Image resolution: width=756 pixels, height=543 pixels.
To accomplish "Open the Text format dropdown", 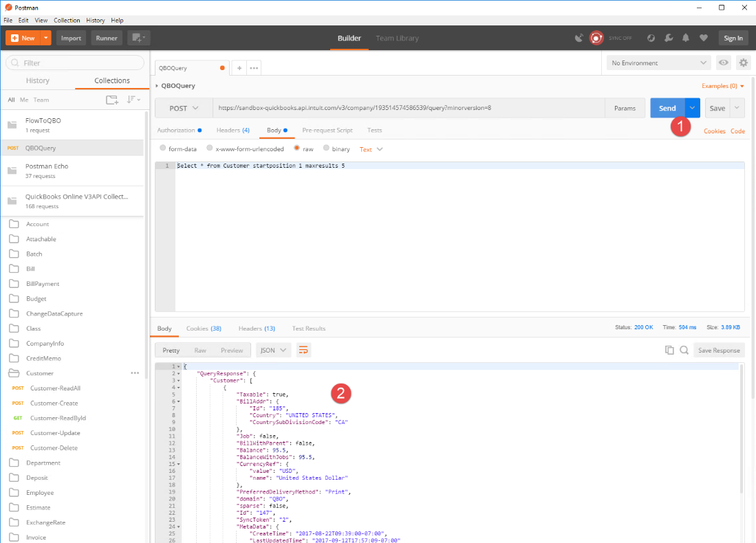I will [x=371, y=149].
